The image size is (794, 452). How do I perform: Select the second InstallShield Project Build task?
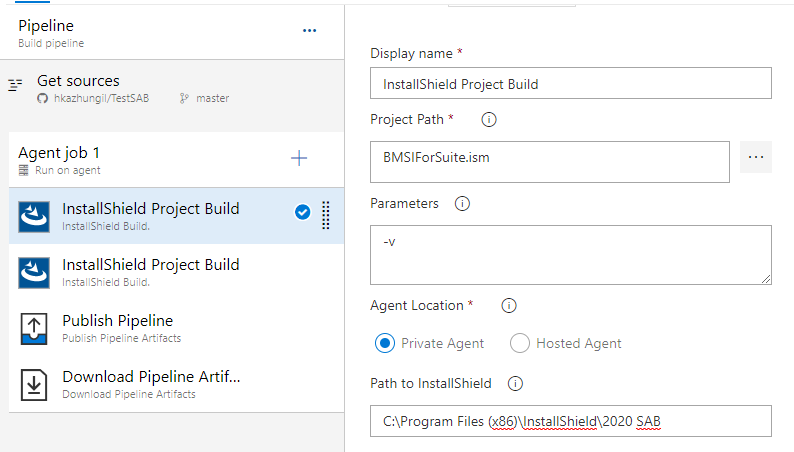click(x=176, y=272)
